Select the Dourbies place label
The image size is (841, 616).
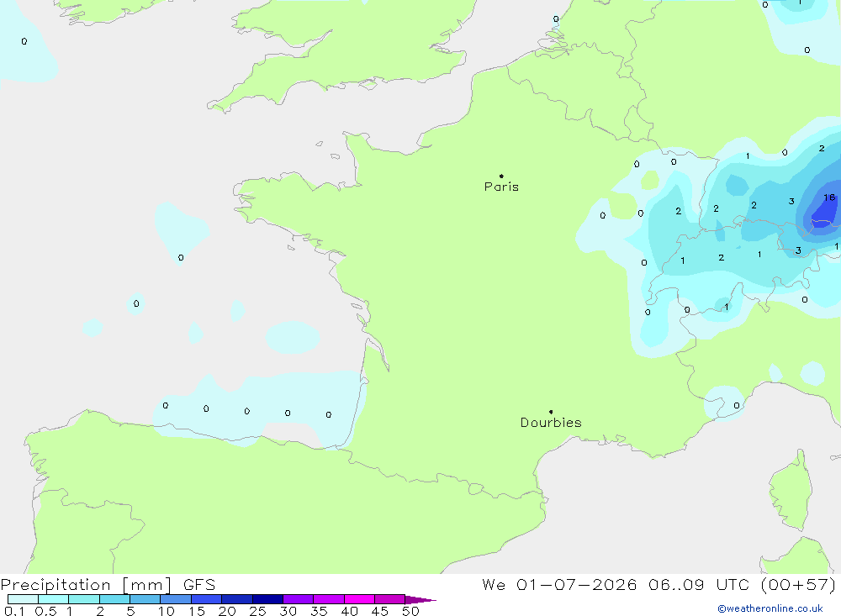coord(551,423)
